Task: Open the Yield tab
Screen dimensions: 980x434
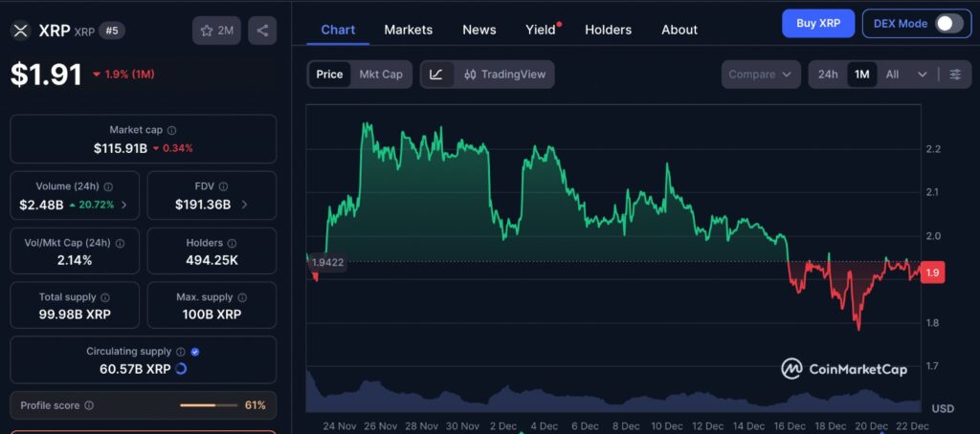Action: [541, 30]
